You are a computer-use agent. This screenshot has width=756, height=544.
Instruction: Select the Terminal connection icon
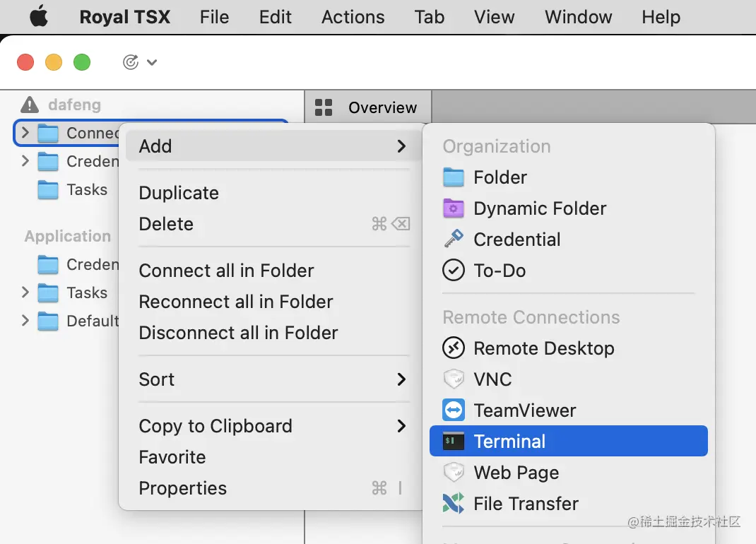453,441
